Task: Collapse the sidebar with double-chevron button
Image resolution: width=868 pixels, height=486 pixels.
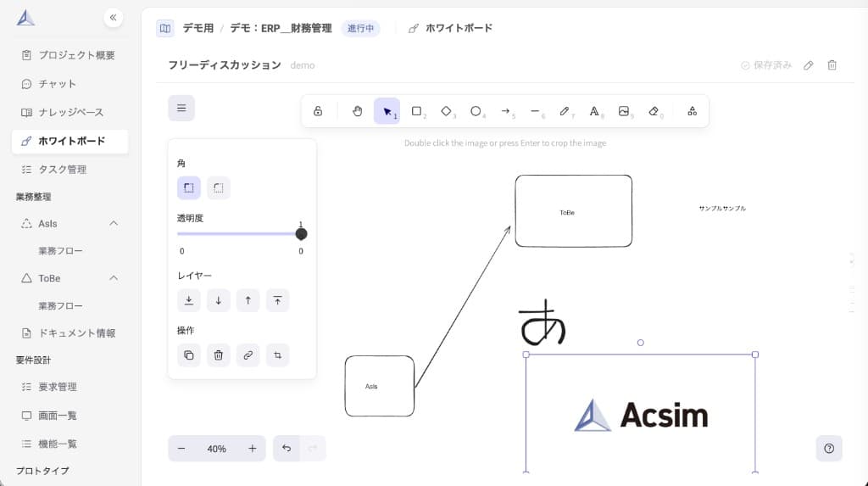Action: [113, 18]
